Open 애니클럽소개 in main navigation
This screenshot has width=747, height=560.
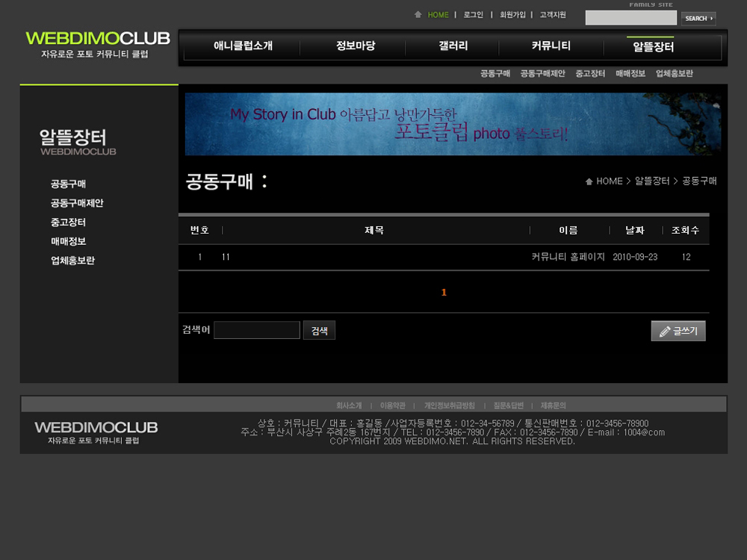click(x=243, y=46)
